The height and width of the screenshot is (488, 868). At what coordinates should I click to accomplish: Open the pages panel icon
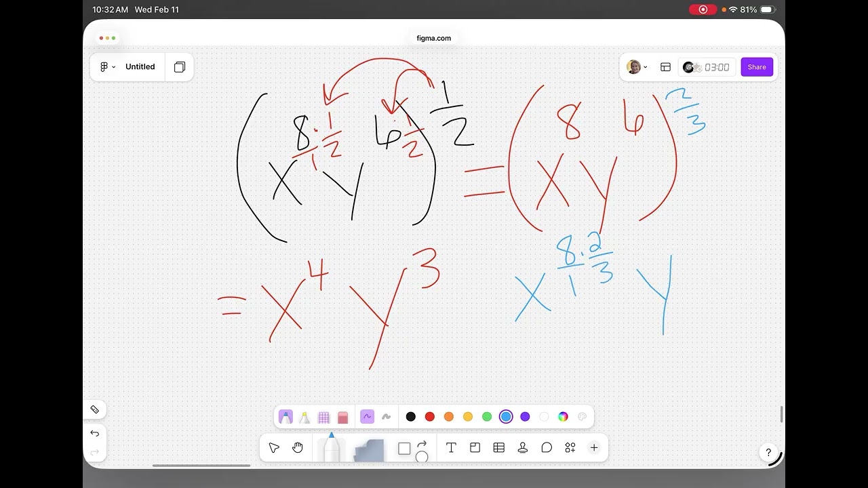pyautogui.click(x=180, y=66)
